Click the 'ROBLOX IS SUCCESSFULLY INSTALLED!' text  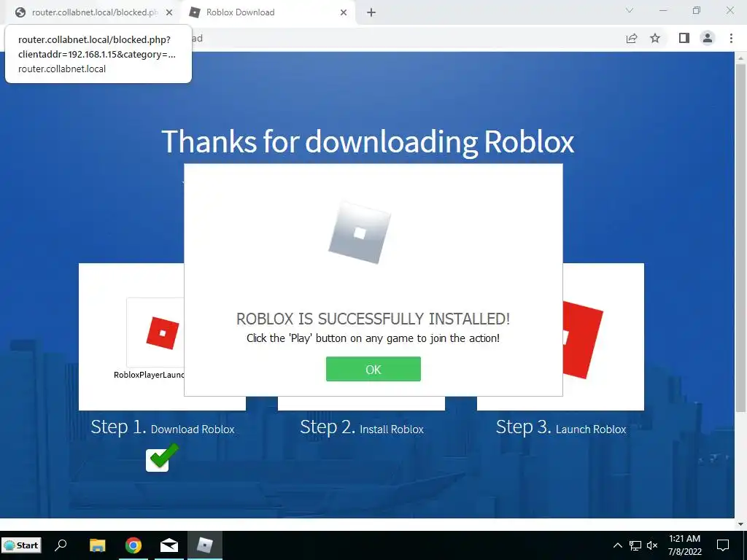coord(373,319)
